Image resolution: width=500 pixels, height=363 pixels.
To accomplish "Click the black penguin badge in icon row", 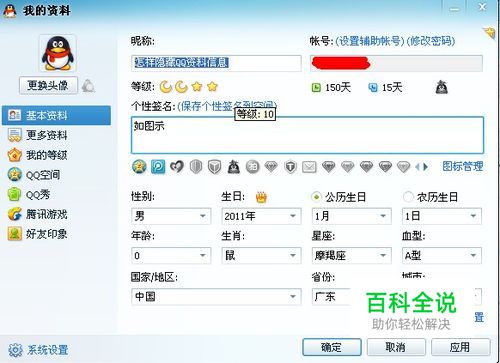I will click(233, 166).
